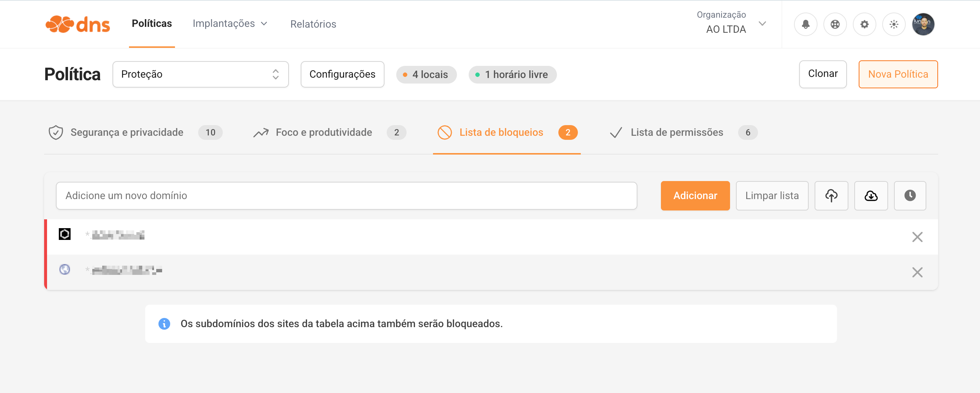
Task: Open the user profile avatar
Action: coord(923,24)
